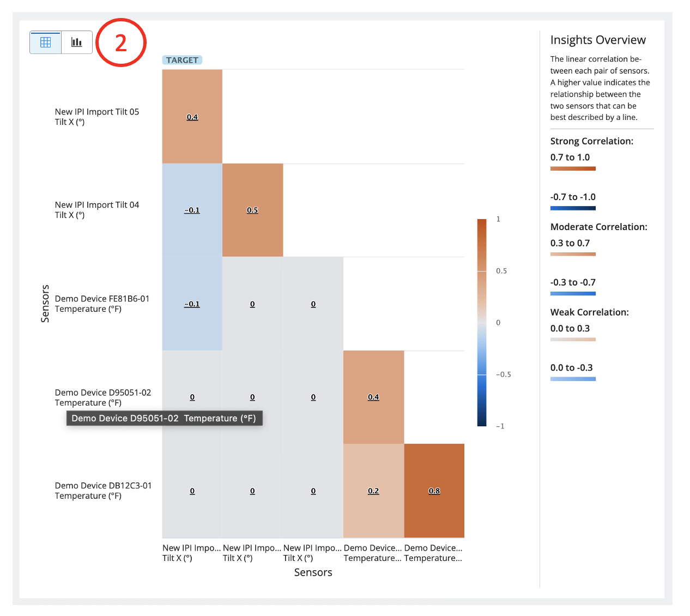This screenshot has width=690, height=616.
Task: Switch to the grid heatmap view
Action: 46,43
